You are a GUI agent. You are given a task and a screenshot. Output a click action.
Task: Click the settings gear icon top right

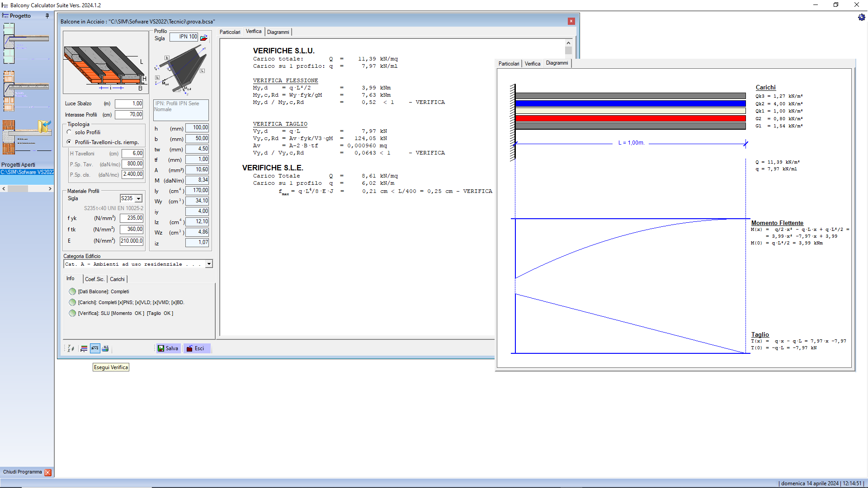pos(861,17)
